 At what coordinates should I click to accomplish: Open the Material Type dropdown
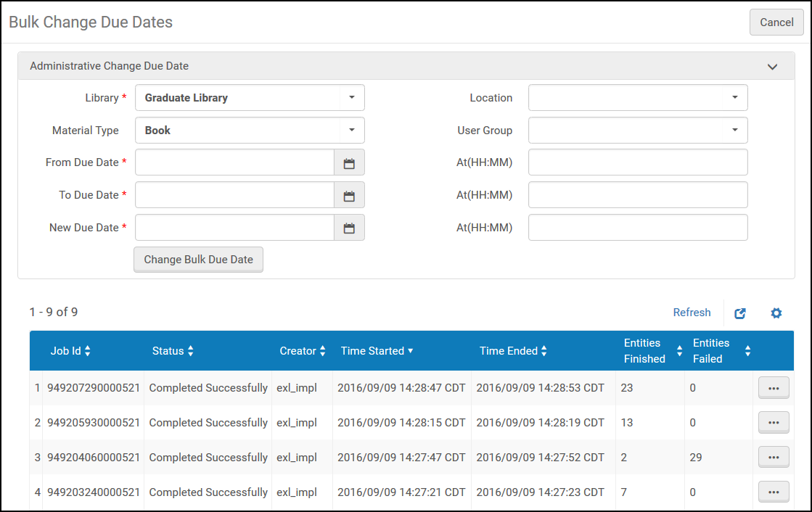[250, 131]
